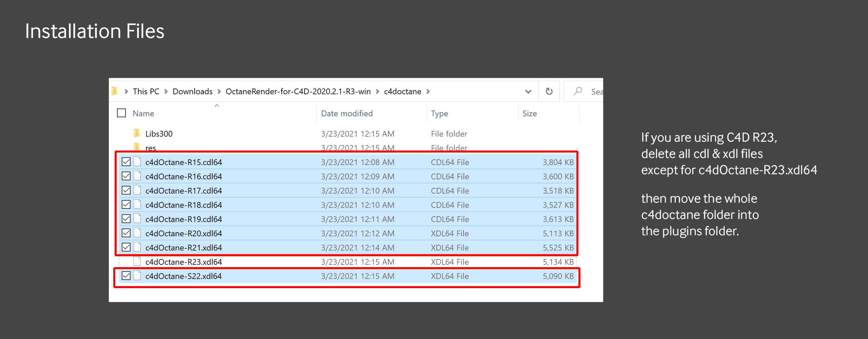Select the c4dOctane-R23.xdl64 file name
Screen dimensions: 868x339
184,262
